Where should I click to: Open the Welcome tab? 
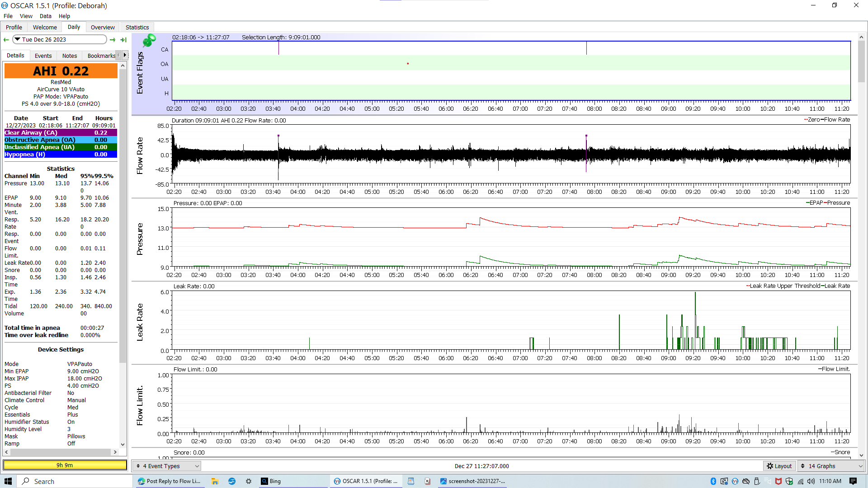click(x=45, y=27)
